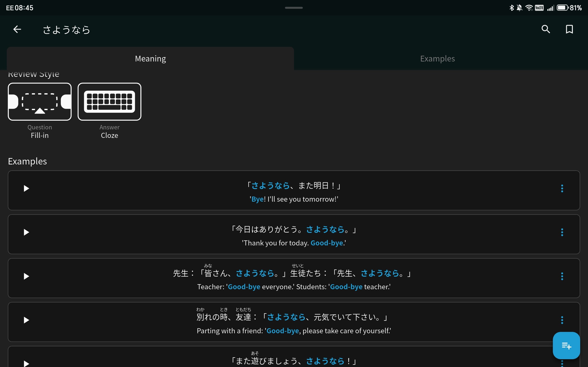The width and height of the screenshot is (588, 367).
Task: Select the Cloze answer review style
Action: point(109,102)
